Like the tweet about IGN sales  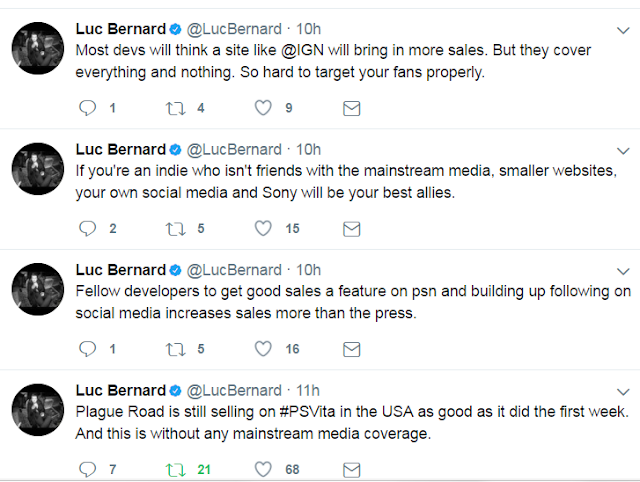click(263, 108)
